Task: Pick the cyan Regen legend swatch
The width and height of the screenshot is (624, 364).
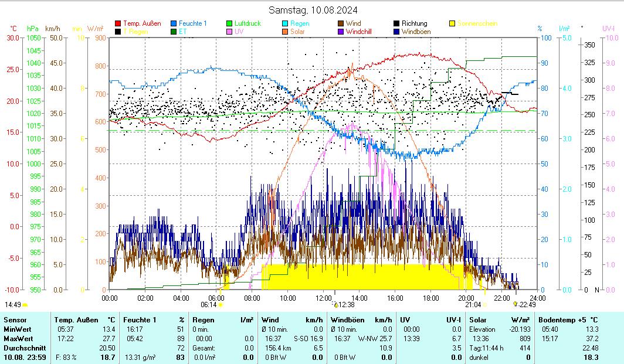Action: pos(286,24)
